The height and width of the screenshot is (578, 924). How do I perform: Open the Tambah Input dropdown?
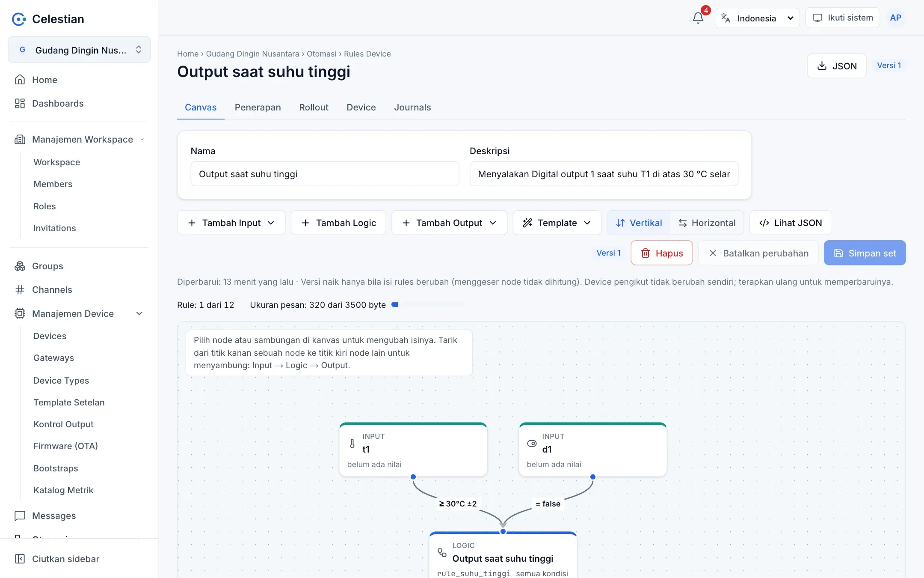tap(231, 223)
